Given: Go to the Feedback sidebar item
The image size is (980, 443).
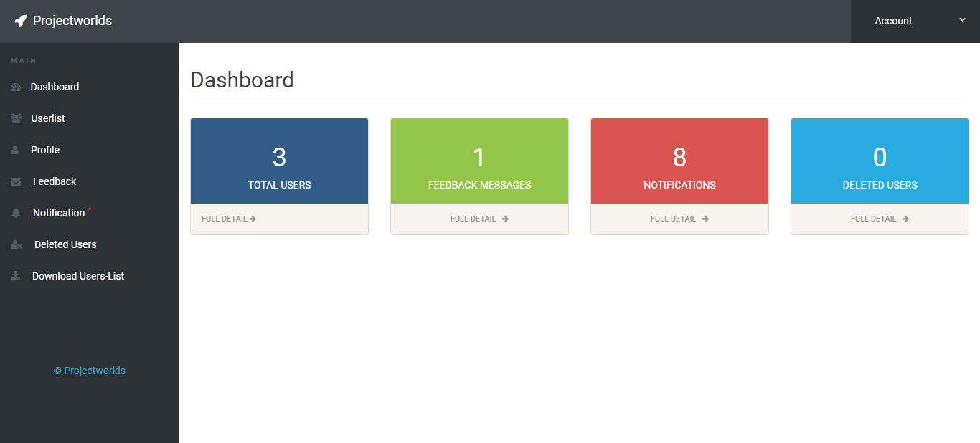Looking at the screenshot, I should 55,181.
